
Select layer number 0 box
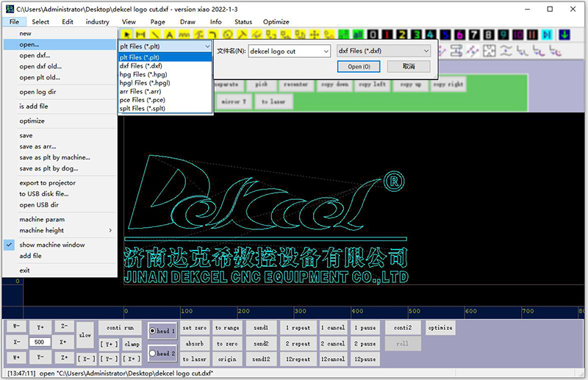373,35
